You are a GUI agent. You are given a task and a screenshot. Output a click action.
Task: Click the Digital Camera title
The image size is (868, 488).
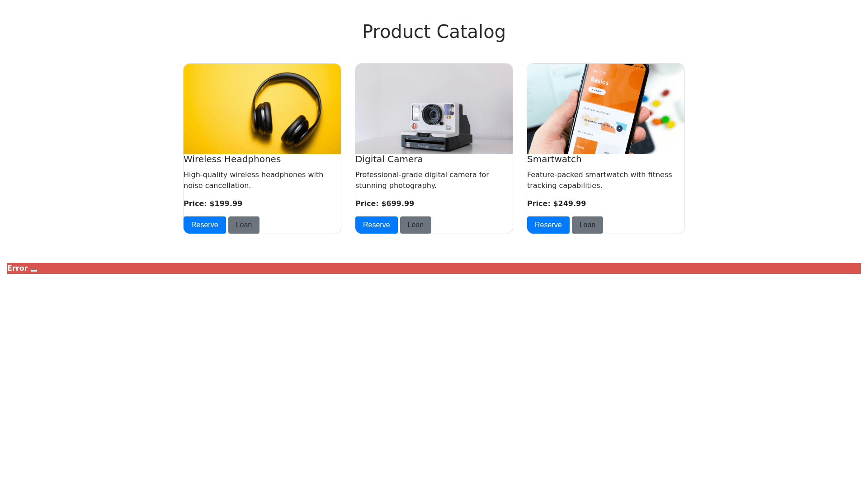[x=389, y=160]
